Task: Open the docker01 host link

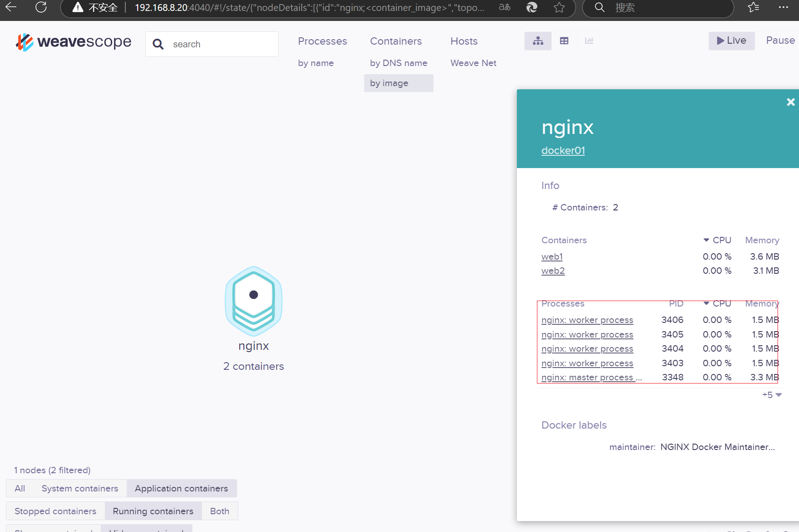Action: click(563, 151)
